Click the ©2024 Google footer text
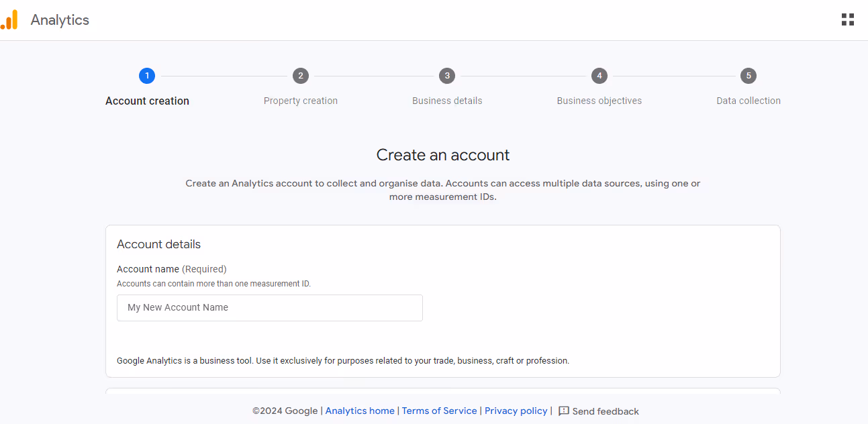Screen dimensions: 868x424 (285, 411)
